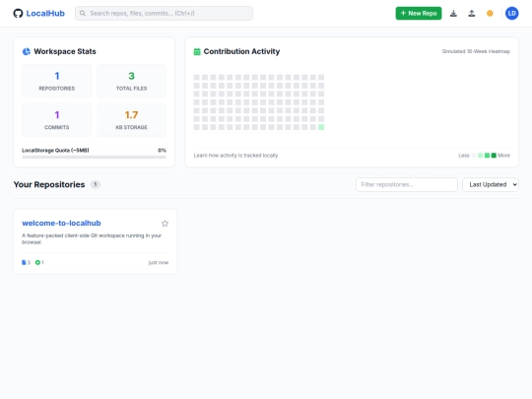Image resolution: width=532 pixels, height=399 pixels.
Task: Click the LocalStorage Quota progress bar
Action: (94, 157)
